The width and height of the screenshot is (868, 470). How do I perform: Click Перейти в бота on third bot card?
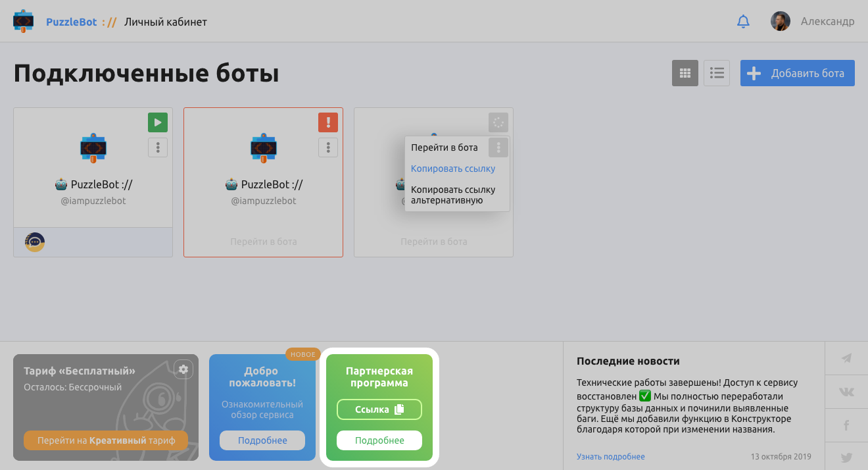(433, 242)
